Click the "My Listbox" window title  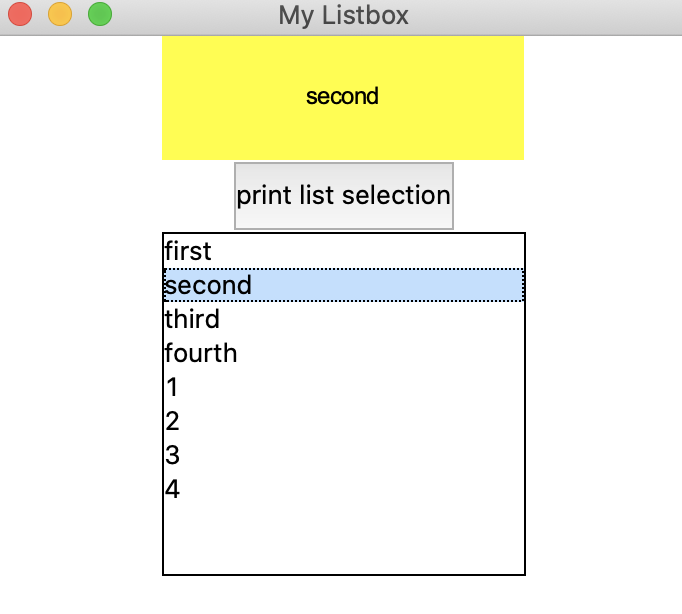343,16
